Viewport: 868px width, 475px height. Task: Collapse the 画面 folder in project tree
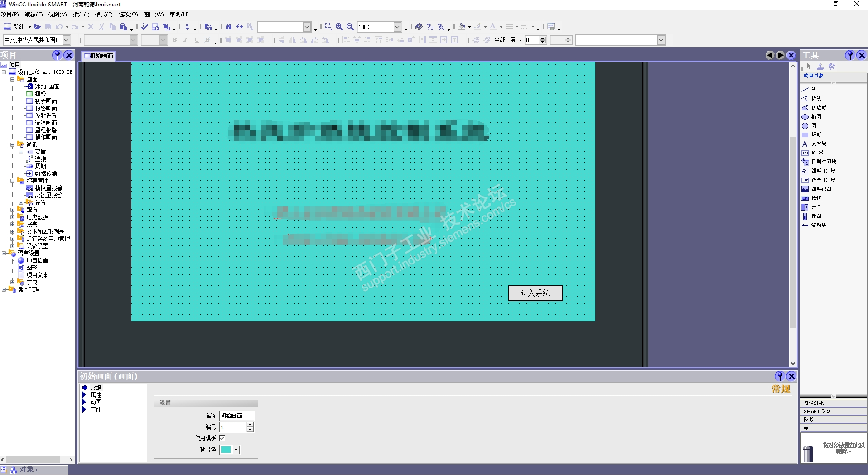pyautogui.click(x=13, y=79)
